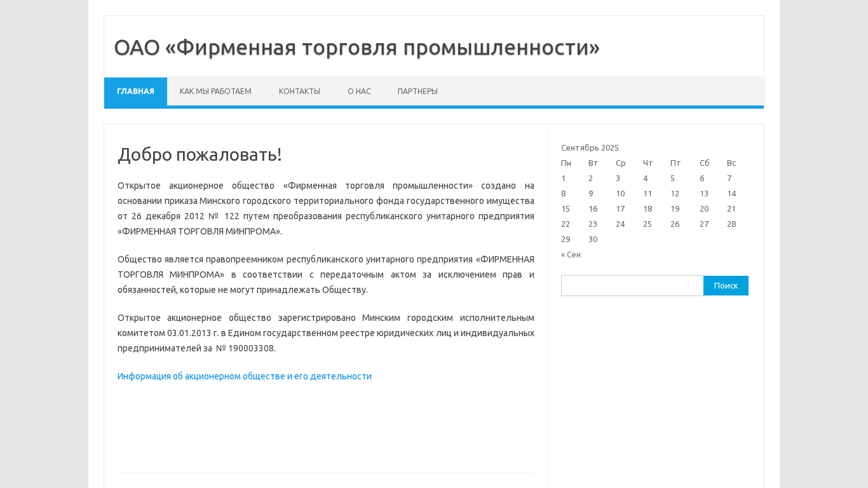Open link Информация об акционерном обществе и его деятельности
The image size is (868, 488).
click(x=245, y=376)
